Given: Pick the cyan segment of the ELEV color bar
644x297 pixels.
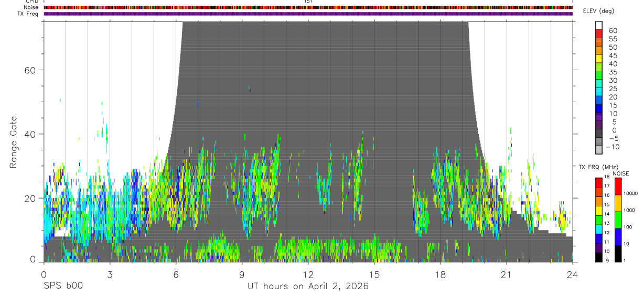Looking at the screenshot, I should pos(599,92).
